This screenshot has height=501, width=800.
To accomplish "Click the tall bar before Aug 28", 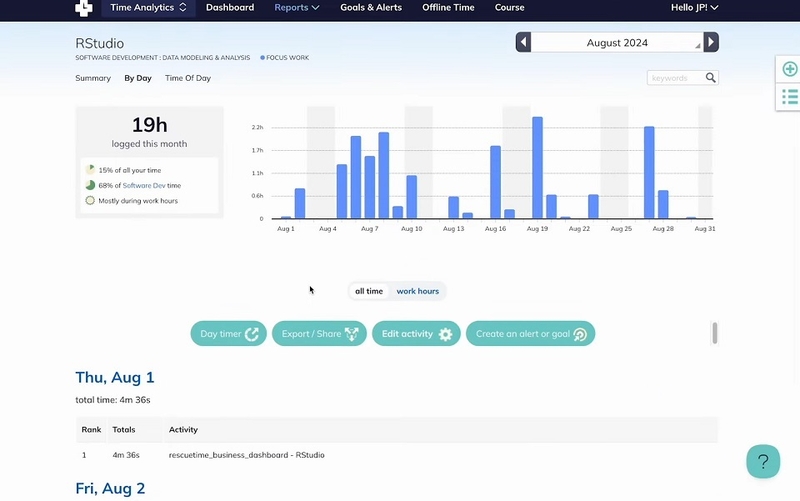I will pos(649,173).
